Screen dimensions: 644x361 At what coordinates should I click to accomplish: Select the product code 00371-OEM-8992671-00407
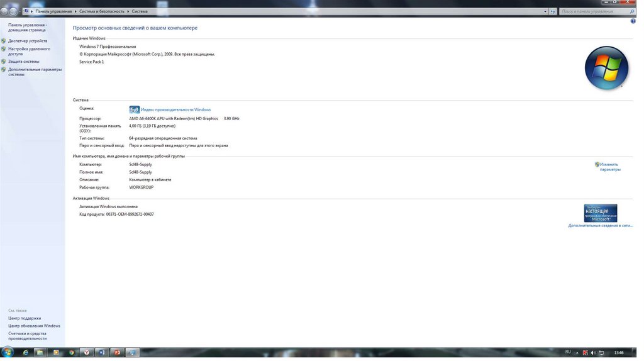click(130, 214)
